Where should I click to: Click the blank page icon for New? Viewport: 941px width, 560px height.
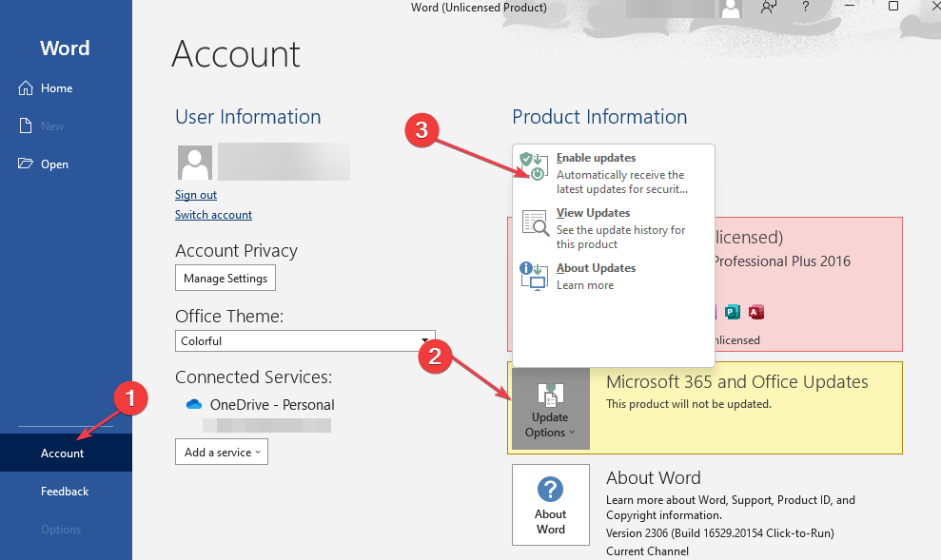click(x=25, y=126)
